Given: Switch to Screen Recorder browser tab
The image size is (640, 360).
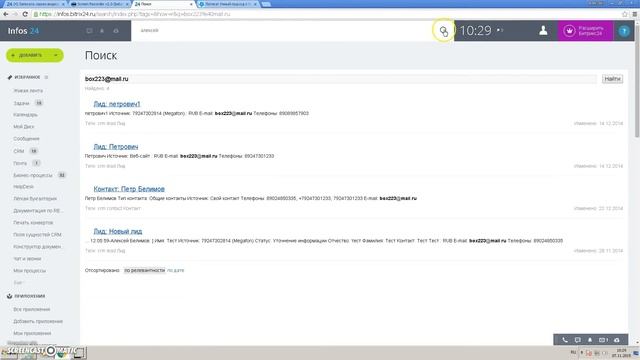Looking at the screenshot, I should (x=98, y=4).
